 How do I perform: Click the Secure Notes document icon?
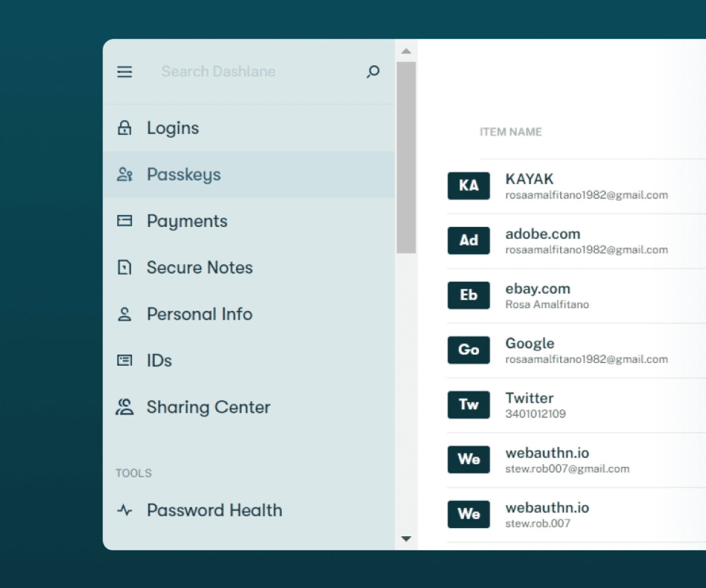[x=125, y=267]
